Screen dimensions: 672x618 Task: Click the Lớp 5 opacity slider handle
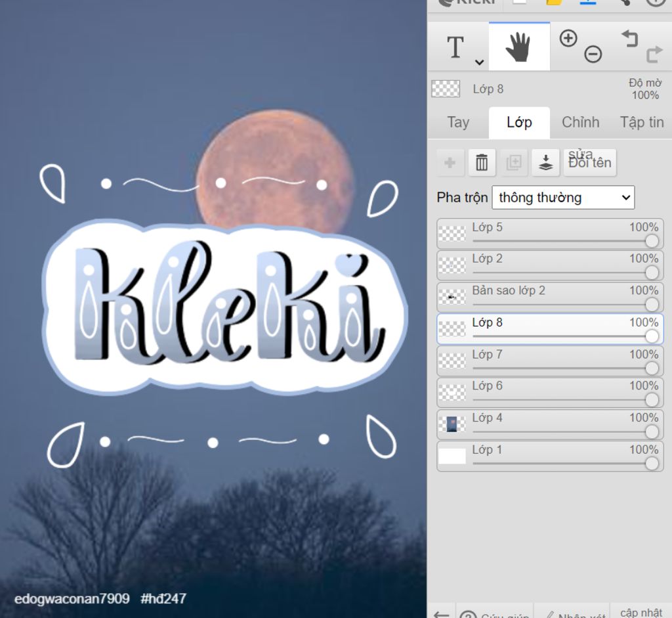click(x=652, y=241)
